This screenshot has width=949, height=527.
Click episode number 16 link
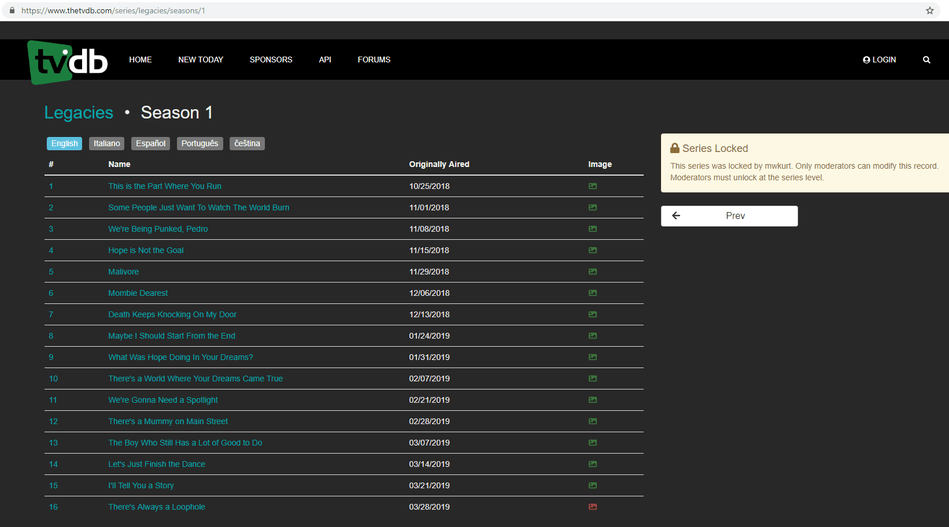pos(53,507)
